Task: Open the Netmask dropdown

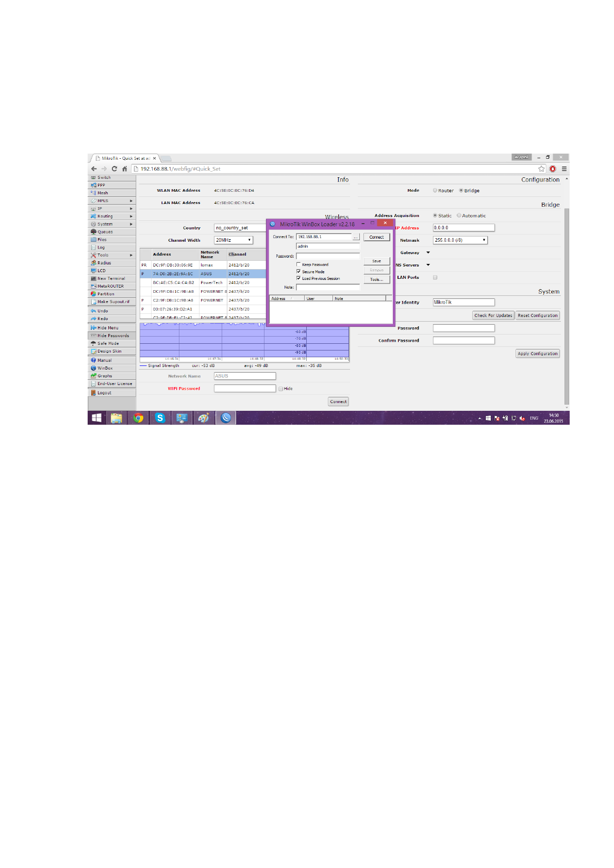Action: pos(460,240)
